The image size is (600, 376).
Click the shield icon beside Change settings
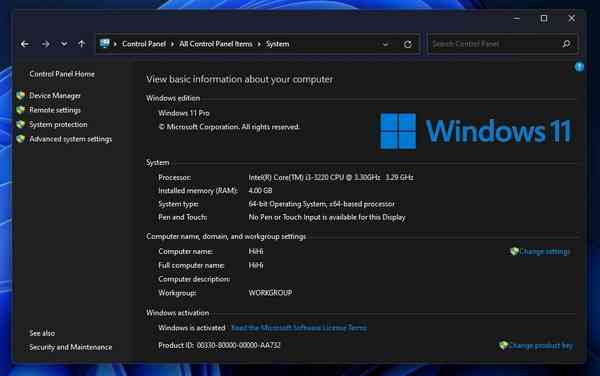pyautogui.click(x=514, y=251)
